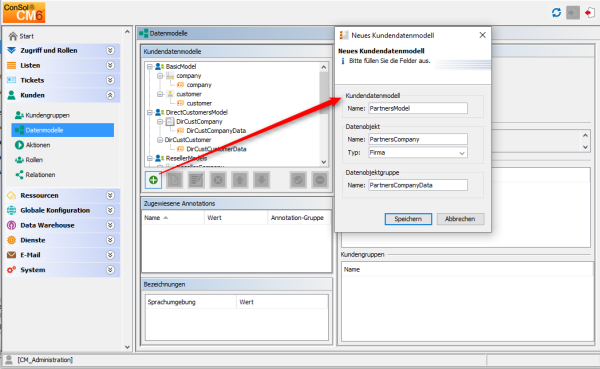Select DirCustCompanyData tree item
This screenshot has width=600, height=369.
click(216, 131)
